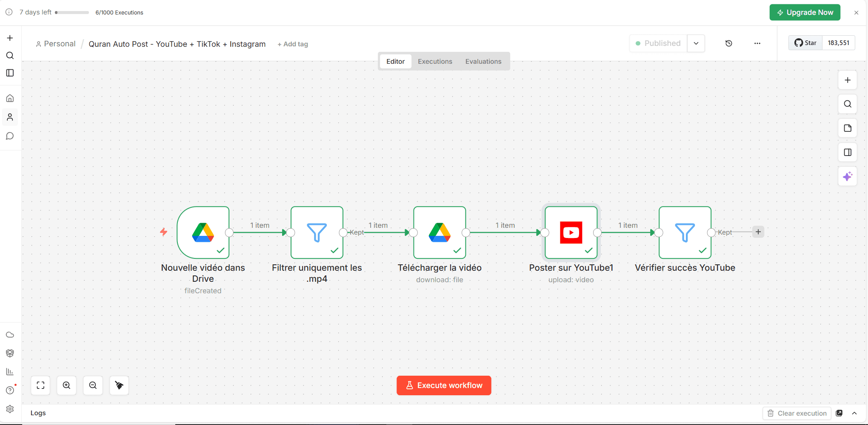Viewport: 868px width, 425px height.
Task: Open the templates package icon
Action: (10, 353)
